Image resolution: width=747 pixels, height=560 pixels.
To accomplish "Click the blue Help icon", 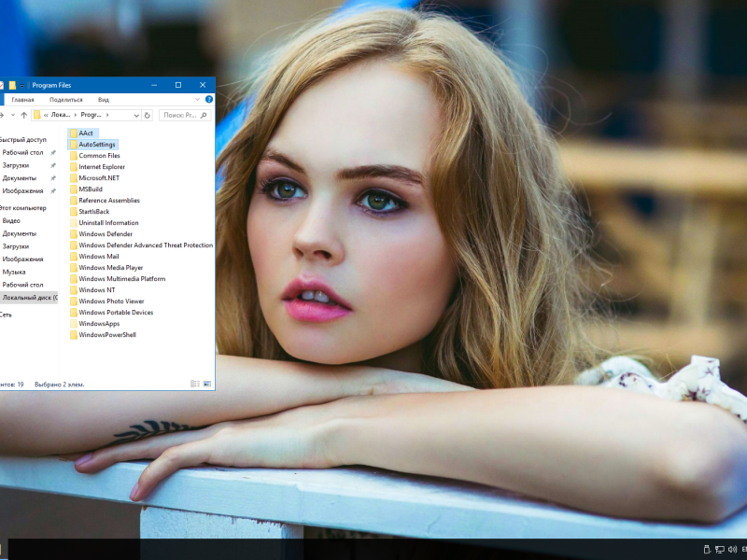I will [208, 99].
